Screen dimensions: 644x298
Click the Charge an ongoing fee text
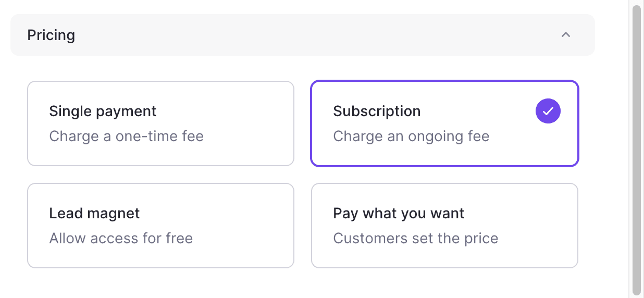pos(411,136)
